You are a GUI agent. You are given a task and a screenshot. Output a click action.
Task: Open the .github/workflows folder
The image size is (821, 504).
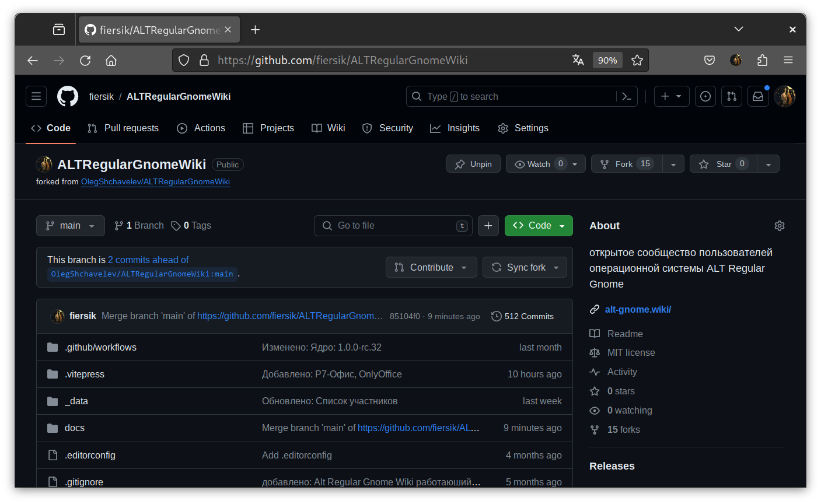[100, 347]
